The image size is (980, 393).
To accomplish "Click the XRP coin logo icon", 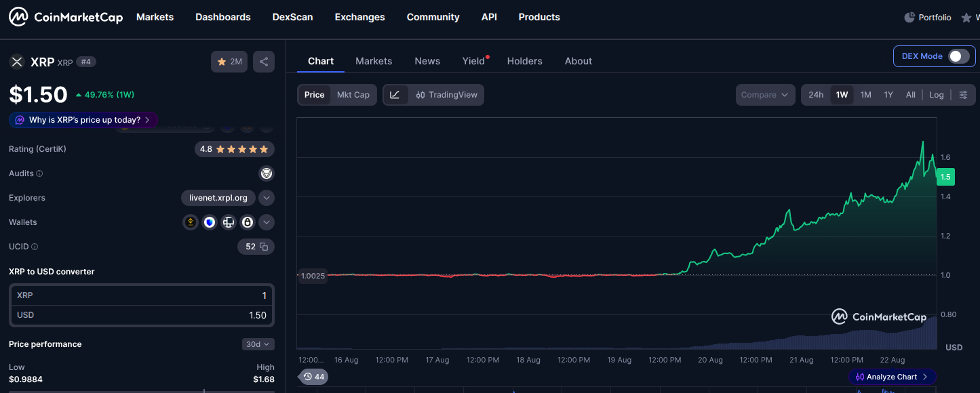I will coord(16,62).
